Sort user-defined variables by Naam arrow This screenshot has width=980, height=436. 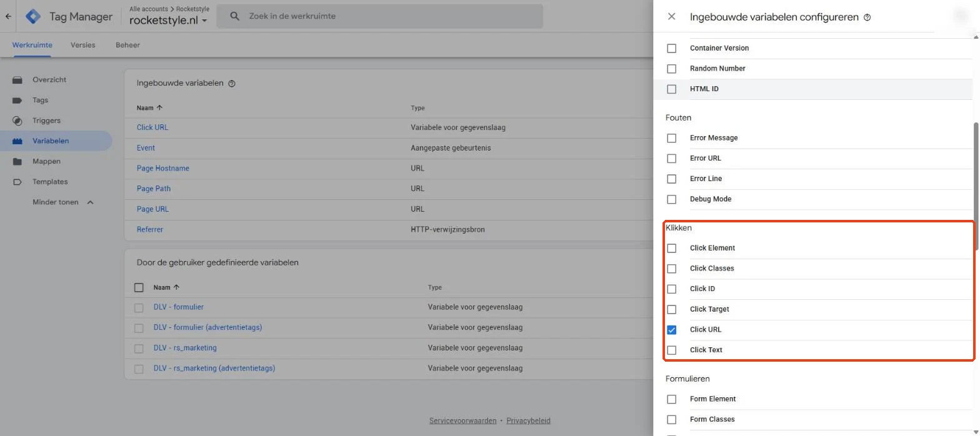pos(176,287)
